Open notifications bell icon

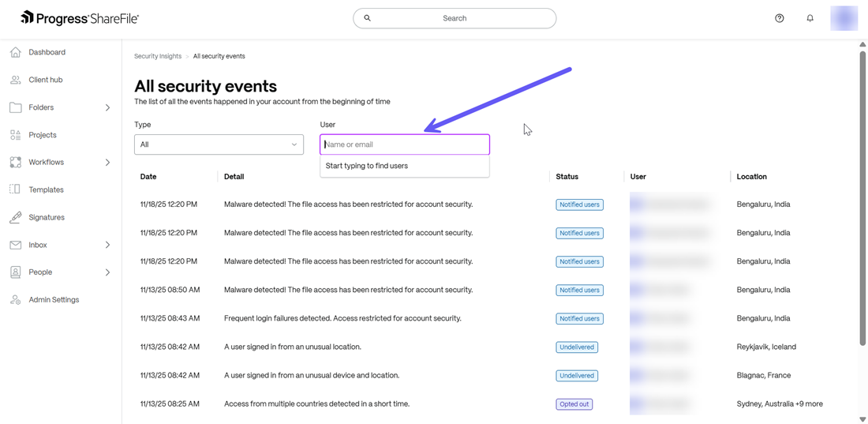click(810, 18)
